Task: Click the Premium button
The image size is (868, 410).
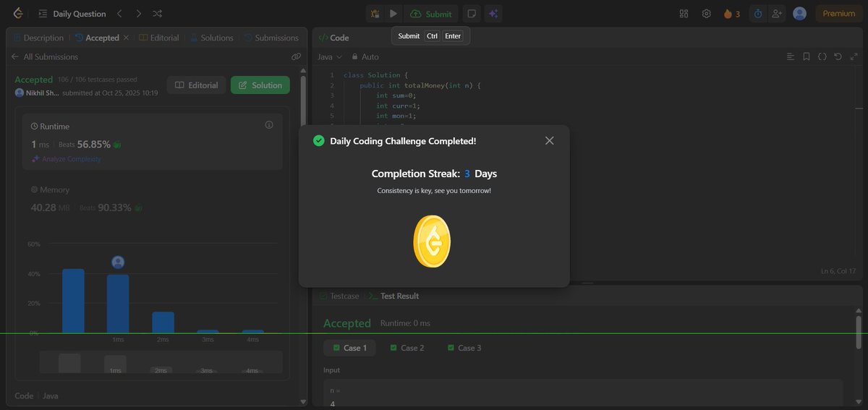Action: [x=839, y=14]
